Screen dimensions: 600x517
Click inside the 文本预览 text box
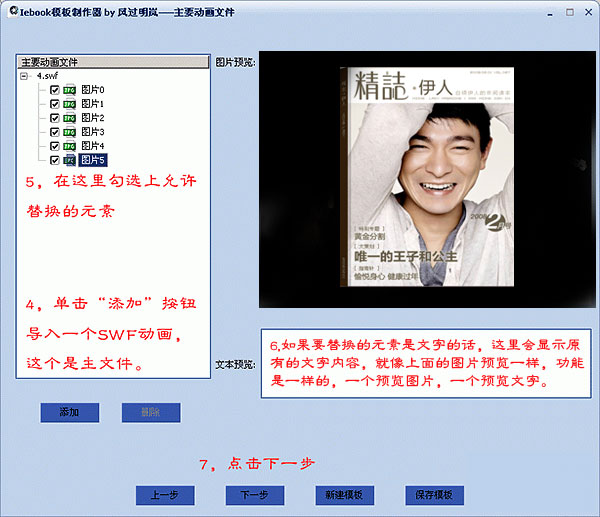426,363
